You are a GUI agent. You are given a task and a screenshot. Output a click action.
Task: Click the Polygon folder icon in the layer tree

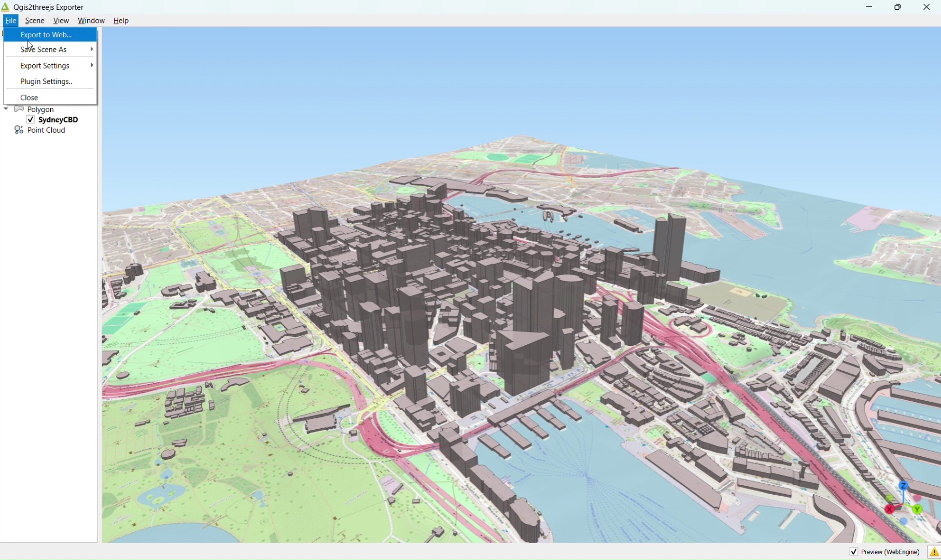click(x=19, y=109)
